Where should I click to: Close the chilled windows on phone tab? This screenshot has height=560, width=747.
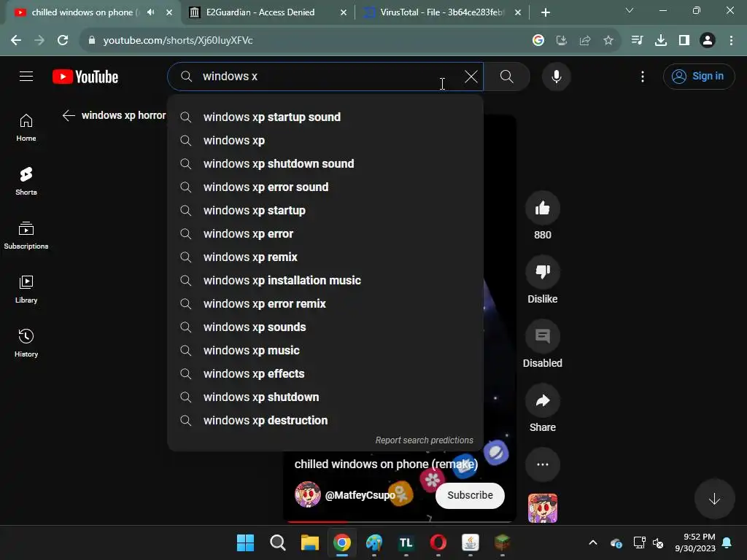(x=169, y=12)
